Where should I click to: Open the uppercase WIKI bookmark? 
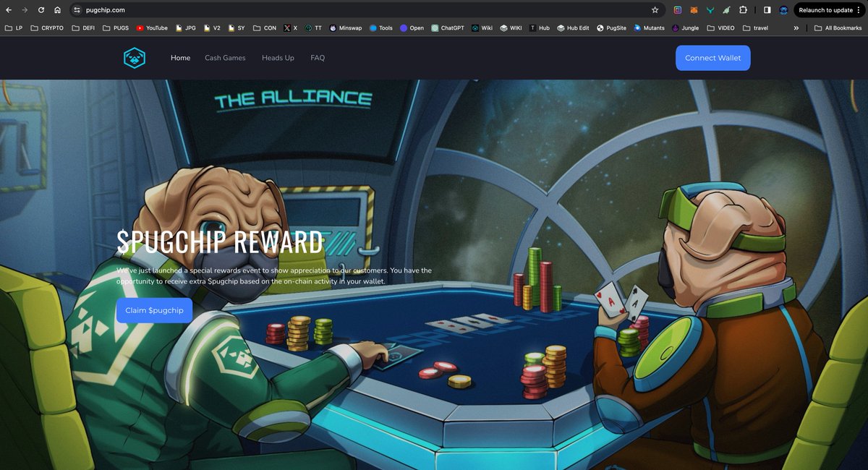click(511, 28)
